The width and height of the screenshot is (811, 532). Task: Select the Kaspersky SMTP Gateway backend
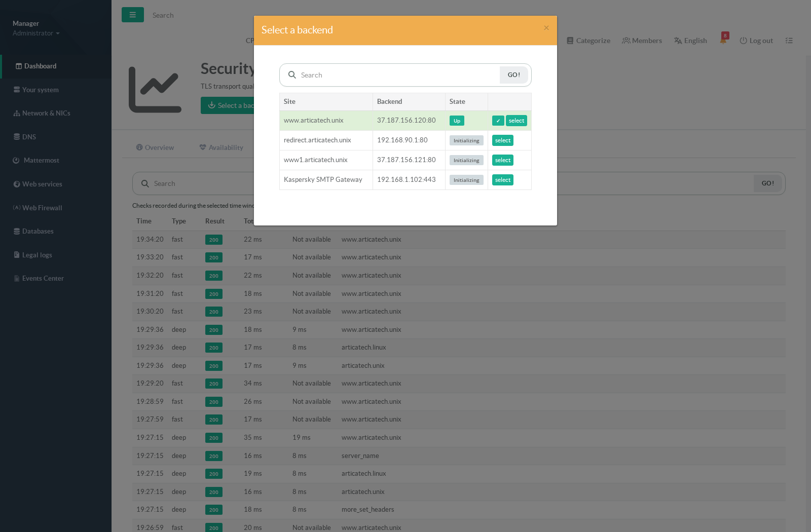(x=502, y=180)
